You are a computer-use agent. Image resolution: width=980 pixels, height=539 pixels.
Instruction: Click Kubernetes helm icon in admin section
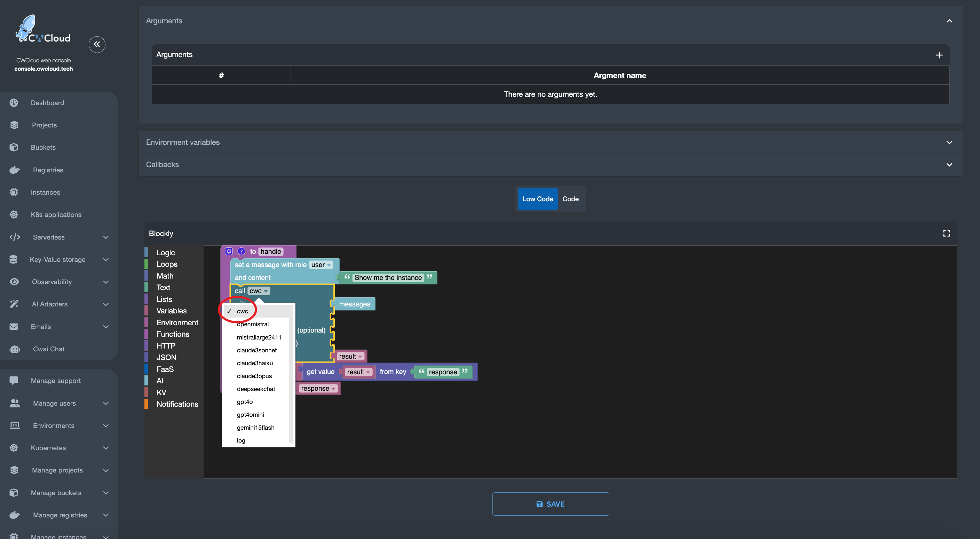[14, 448]
